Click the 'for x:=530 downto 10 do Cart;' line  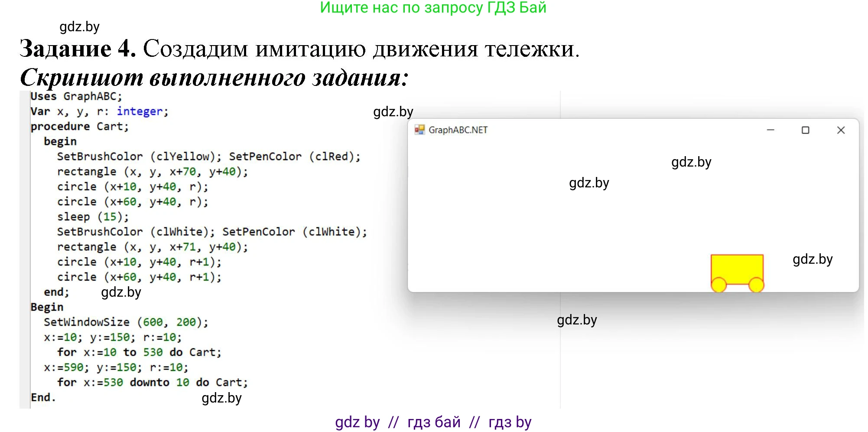click(152, 383)
